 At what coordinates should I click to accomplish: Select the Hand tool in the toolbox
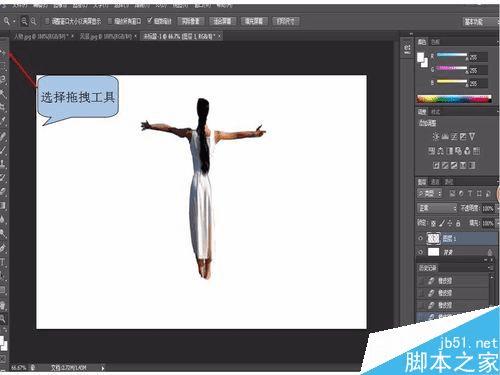3,305
